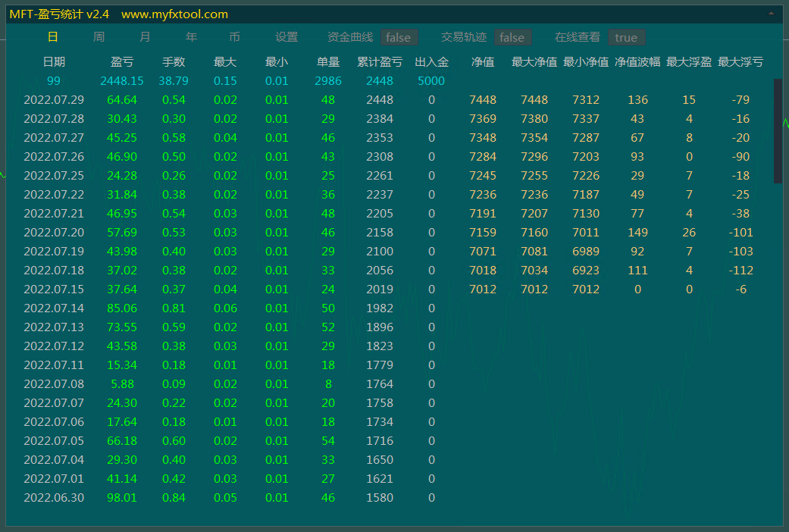Click the 净值 equity column header

point(483,61)
